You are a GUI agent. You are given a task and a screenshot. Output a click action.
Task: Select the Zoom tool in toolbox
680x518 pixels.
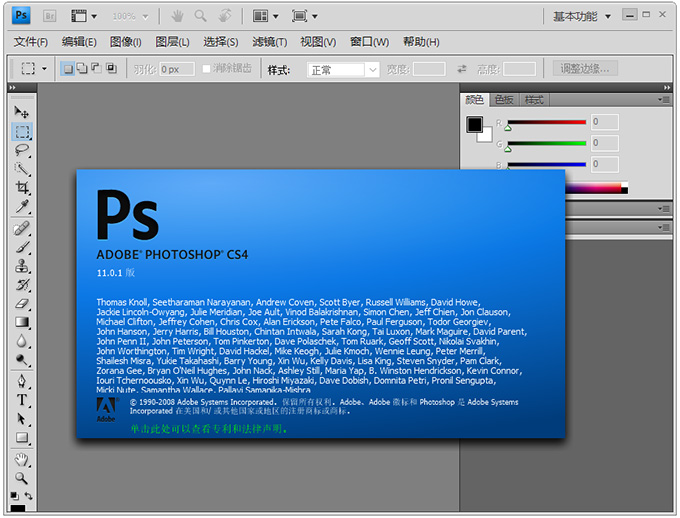point(22,477)
